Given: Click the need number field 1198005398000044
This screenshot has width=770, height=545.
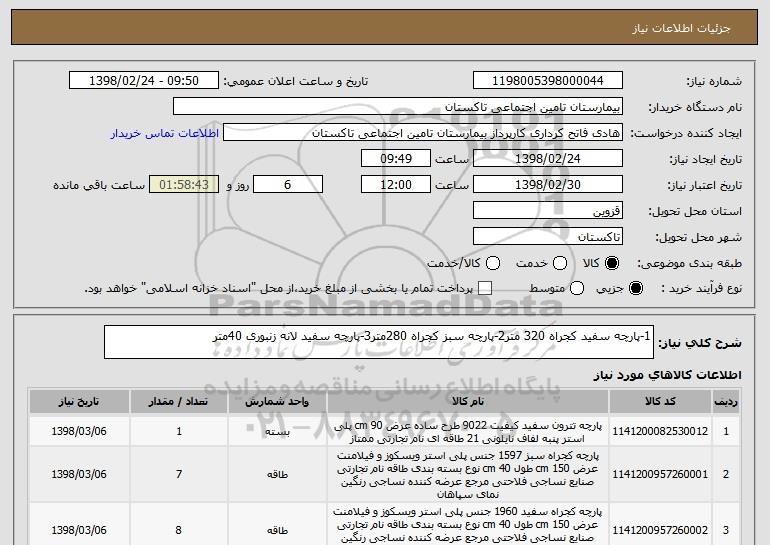Looking at the screenshot, I should coord(548,81).
